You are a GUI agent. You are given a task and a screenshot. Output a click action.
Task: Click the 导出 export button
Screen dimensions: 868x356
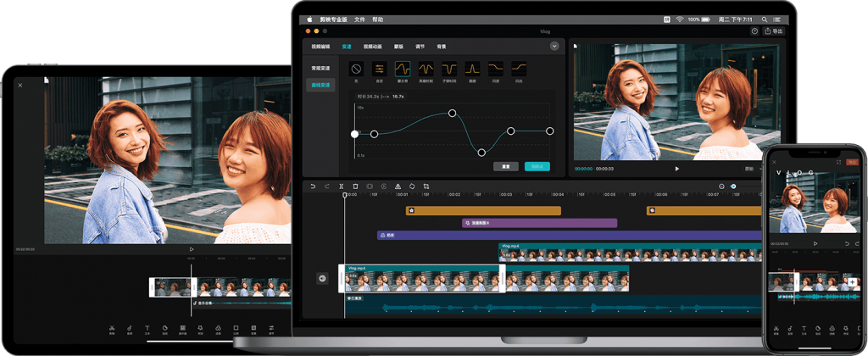[x=774, y=31]
